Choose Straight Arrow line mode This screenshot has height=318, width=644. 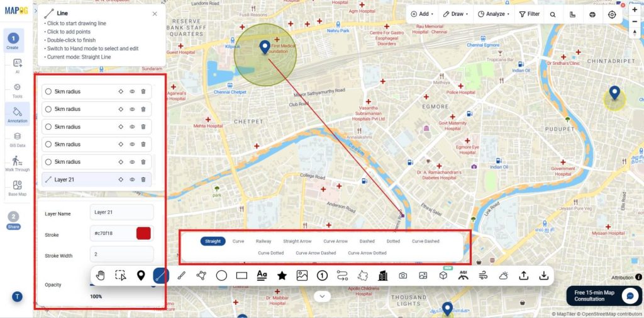[x=297, y=241]
